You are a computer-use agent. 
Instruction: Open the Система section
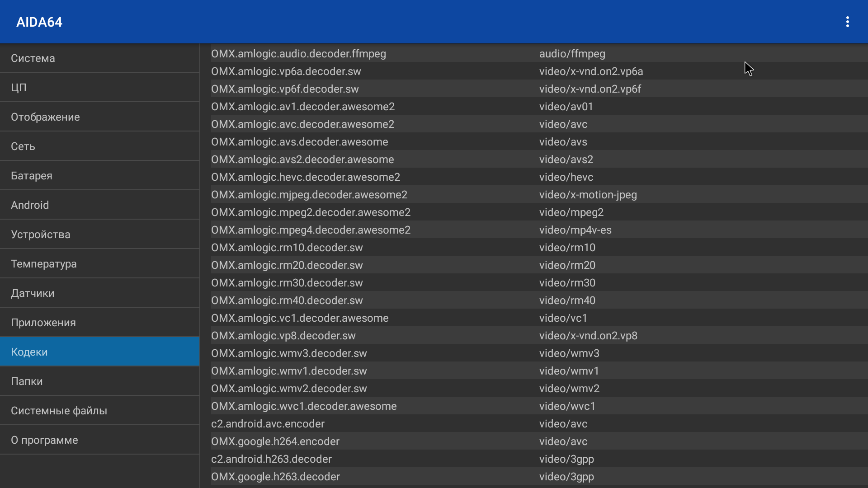pyautogui.click(x=99, y=58)
